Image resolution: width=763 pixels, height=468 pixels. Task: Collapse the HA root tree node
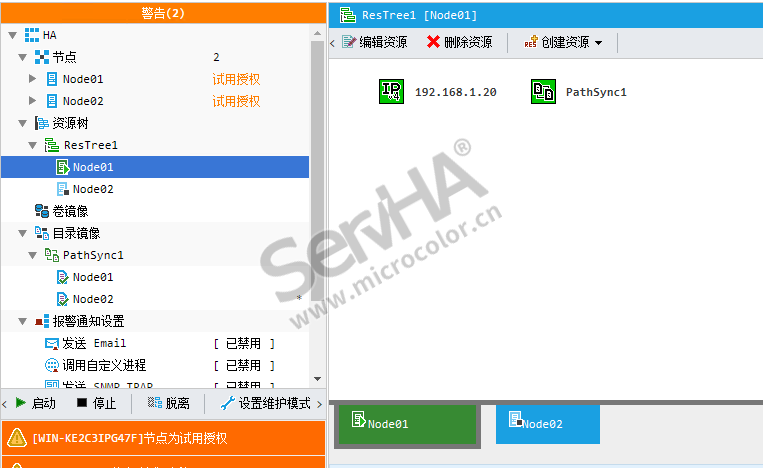(12, 35)
